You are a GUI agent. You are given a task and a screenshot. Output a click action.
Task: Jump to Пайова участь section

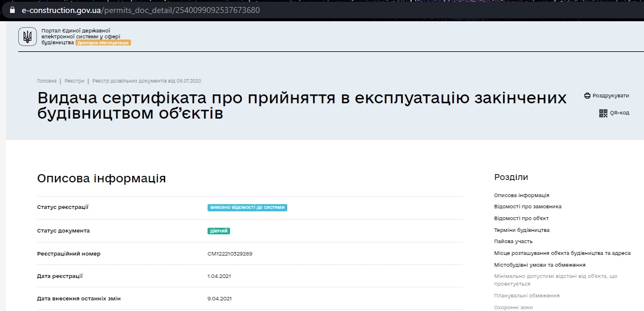click(x=514, y=241)
